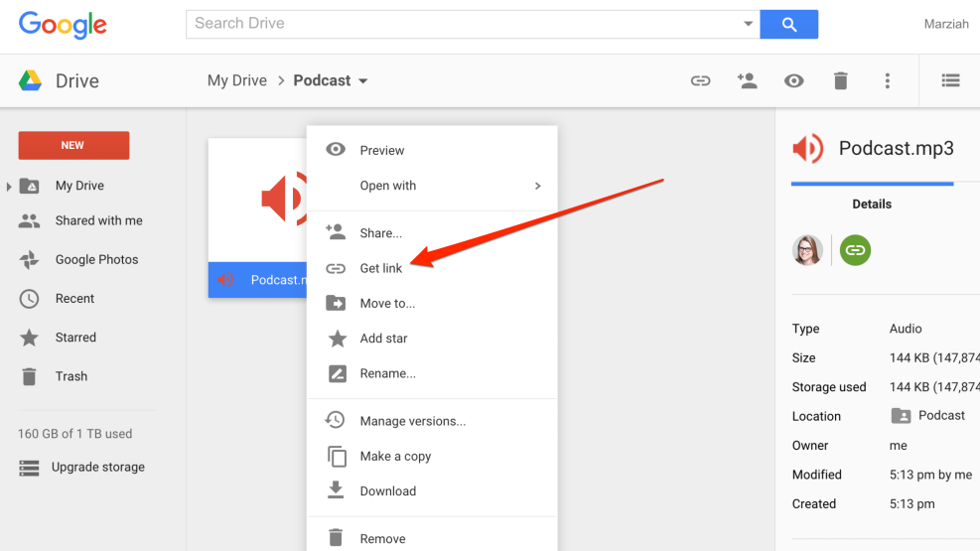Image resolution: width=980 pixels, height=551 pixels.
Task: Click the get shareable link icon in toolbar
Action: click(701, 81)
